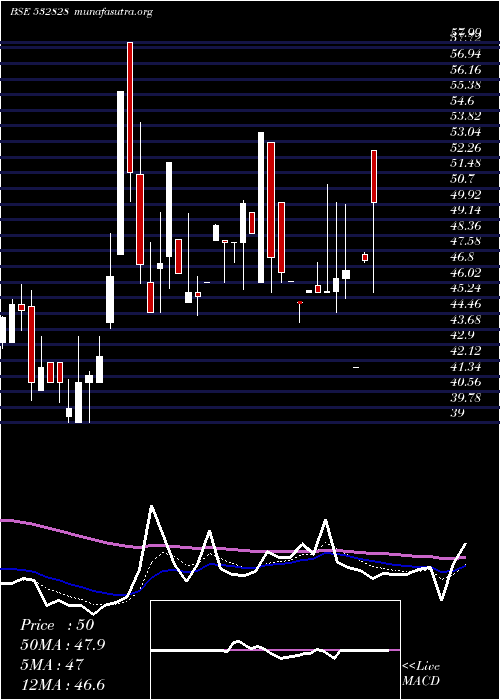Click the 50.7 price axis label
Screen dimensions: 500x700
tap(462, 179)
